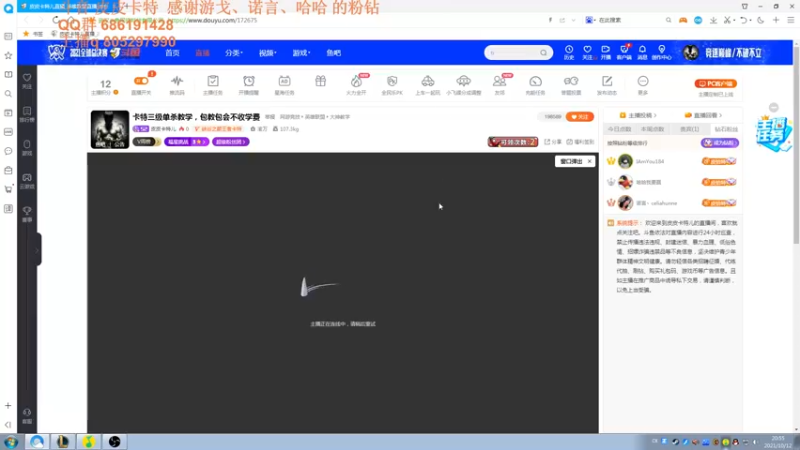Open the browser hamburger menu

[x=791, y=20]
